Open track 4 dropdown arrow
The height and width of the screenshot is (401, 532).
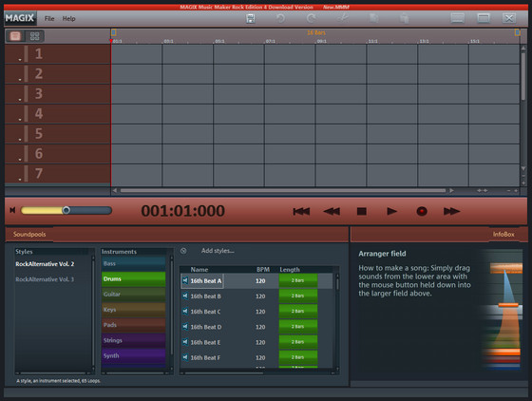[20, 120]
